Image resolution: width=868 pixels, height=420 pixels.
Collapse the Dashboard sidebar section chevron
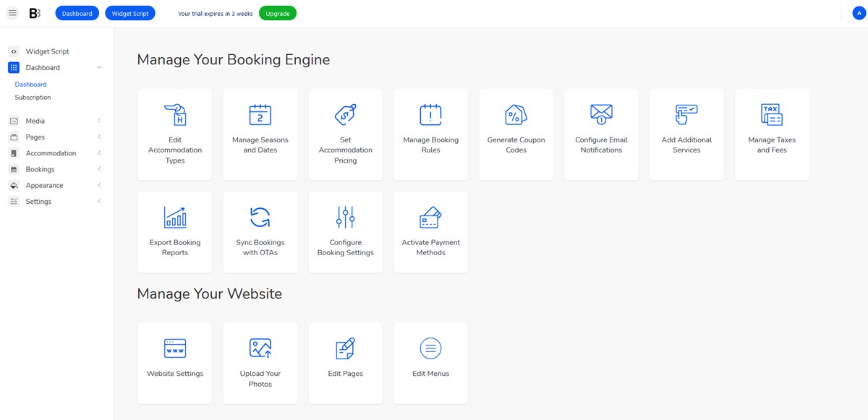(99, 67)
